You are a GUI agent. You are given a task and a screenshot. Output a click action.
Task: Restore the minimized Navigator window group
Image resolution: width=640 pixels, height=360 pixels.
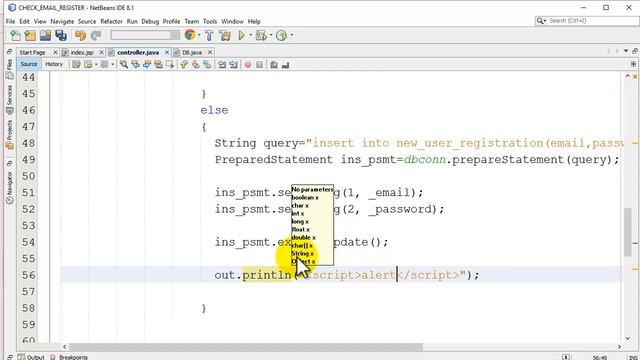tap(10, 163)
